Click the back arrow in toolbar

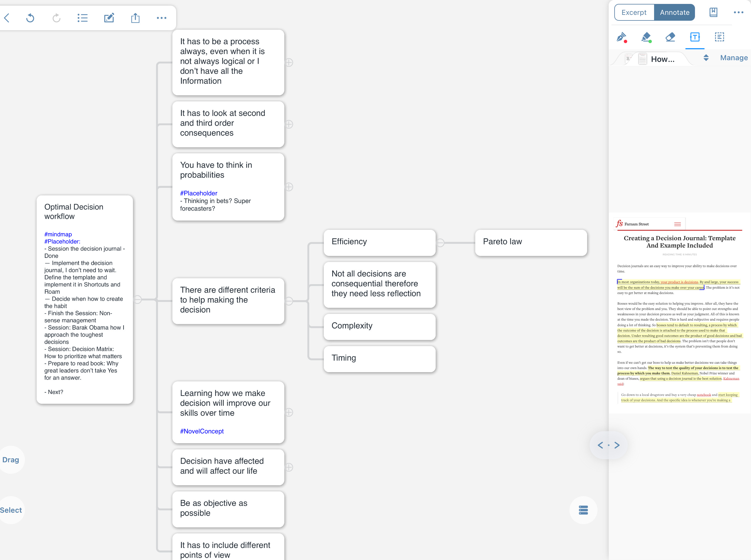click(7, 18)
